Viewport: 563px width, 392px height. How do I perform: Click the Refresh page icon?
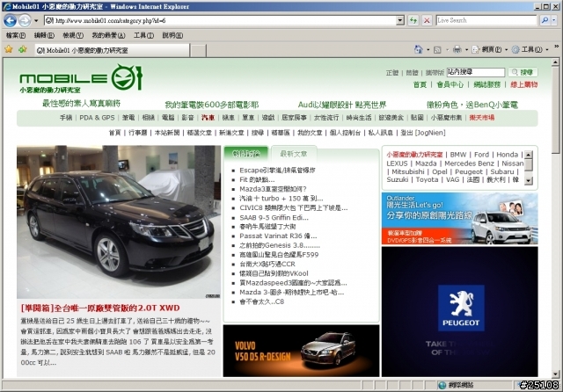pos(413,20)
